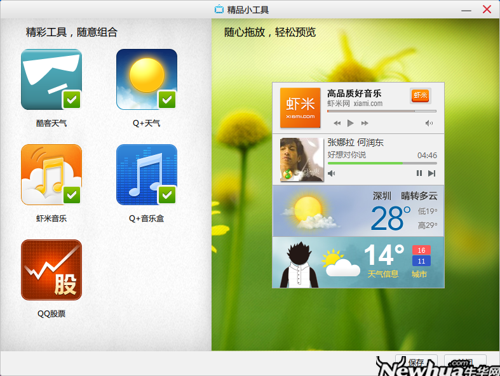Select the Q+音乐盒 blue music icon
The width and height of the screenshot is (500, 376).
tap(147, 175)
